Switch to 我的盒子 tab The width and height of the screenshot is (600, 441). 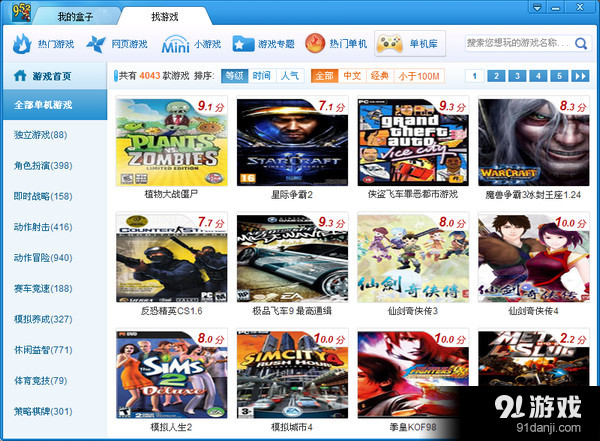click(75, 16)
